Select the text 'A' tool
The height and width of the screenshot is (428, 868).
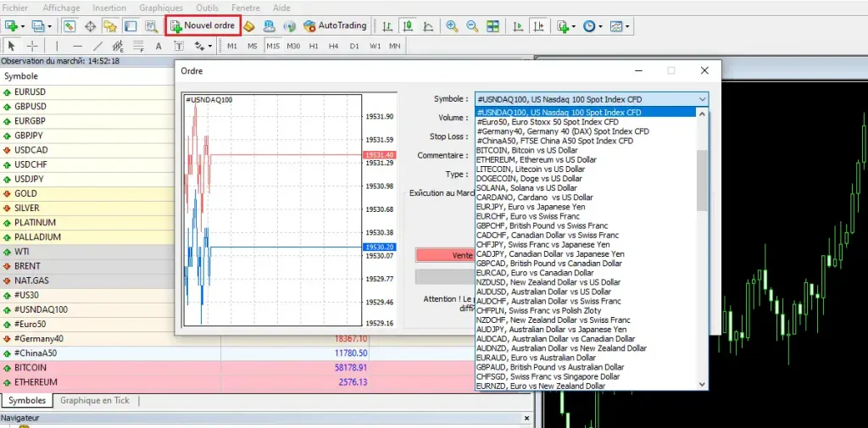159,46
